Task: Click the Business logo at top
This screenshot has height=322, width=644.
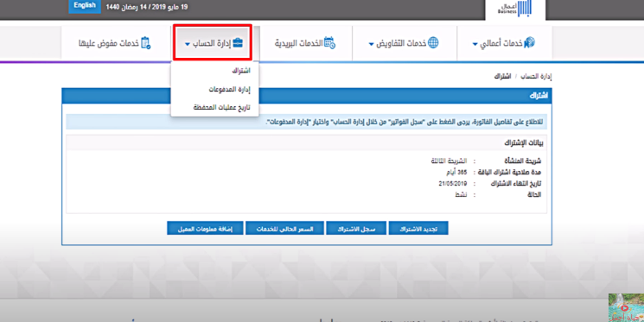Action: [x=515, y=9]
